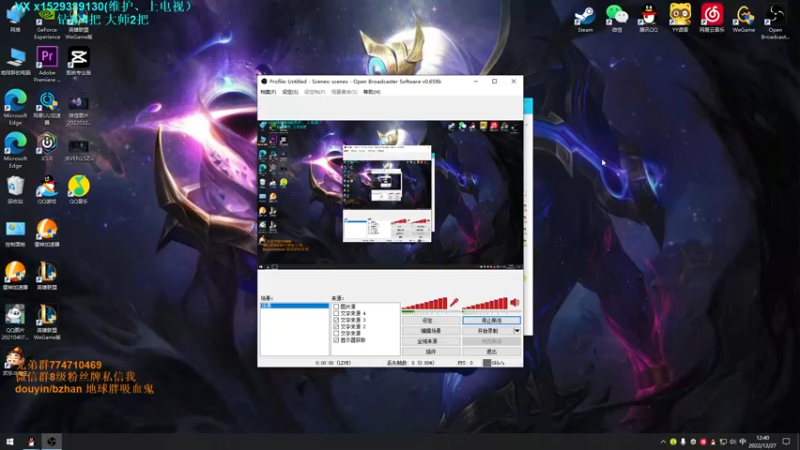Open the second Microsoft Edge shortcut
Image resolution: width=800 pixels, height=450 pixels.
point(15,150)
